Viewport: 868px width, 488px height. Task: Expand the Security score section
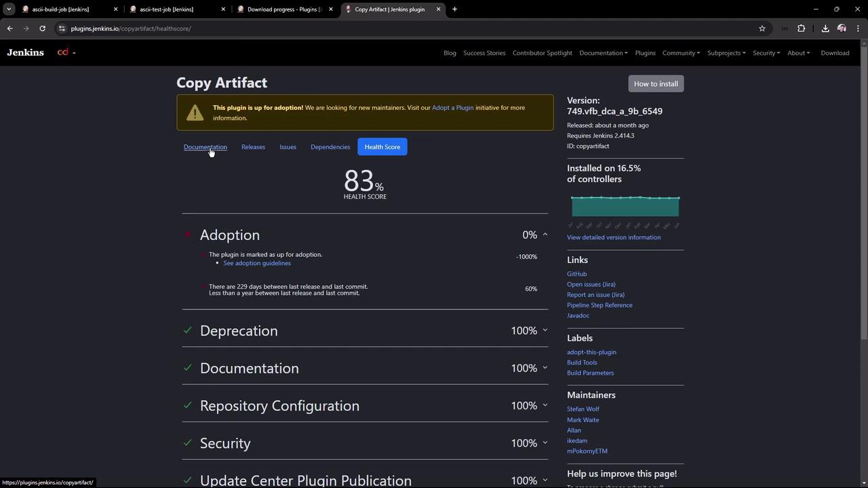pyautogui.click(x=545, y=443)
